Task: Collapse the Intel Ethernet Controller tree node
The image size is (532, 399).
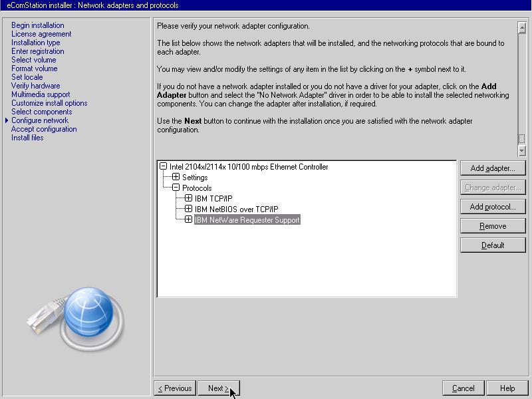Action: (x=163, y=166)
